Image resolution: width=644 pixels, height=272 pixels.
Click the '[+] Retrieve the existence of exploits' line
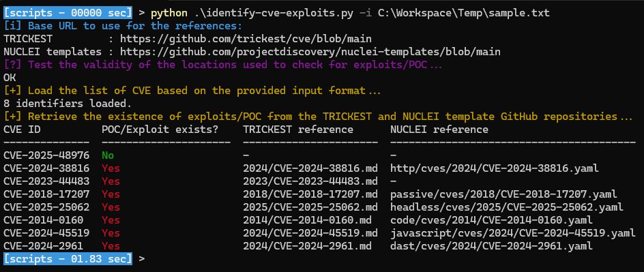pyautogui.click(x=318, y=117)
